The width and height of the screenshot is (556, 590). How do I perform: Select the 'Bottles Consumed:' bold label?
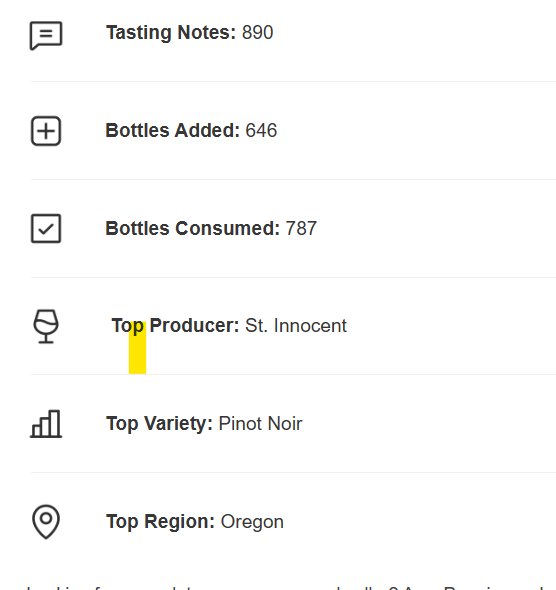point(193,228)
